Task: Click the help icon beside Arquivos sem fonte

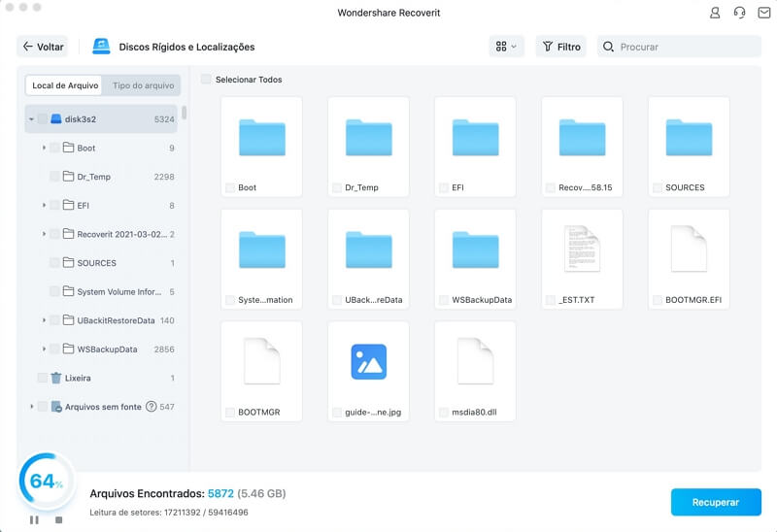Action: [152, 407]
